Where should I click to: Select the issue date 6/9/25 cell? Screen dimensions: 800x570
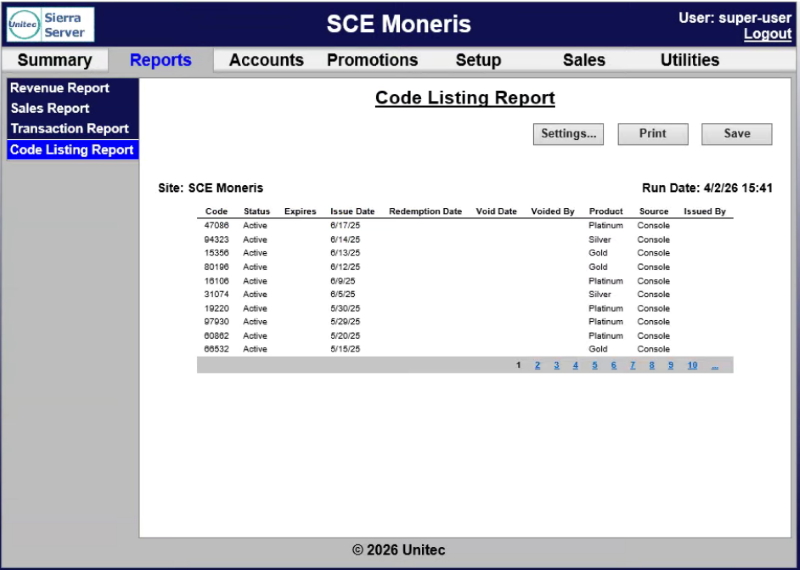[x=343, y=281]
